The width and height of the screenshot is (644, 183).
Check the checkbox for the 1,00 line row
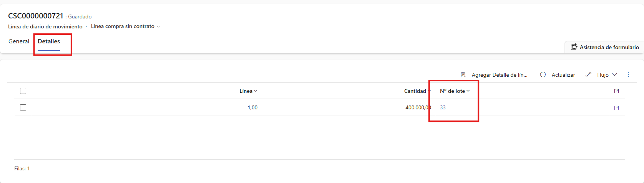coord(23,107)
